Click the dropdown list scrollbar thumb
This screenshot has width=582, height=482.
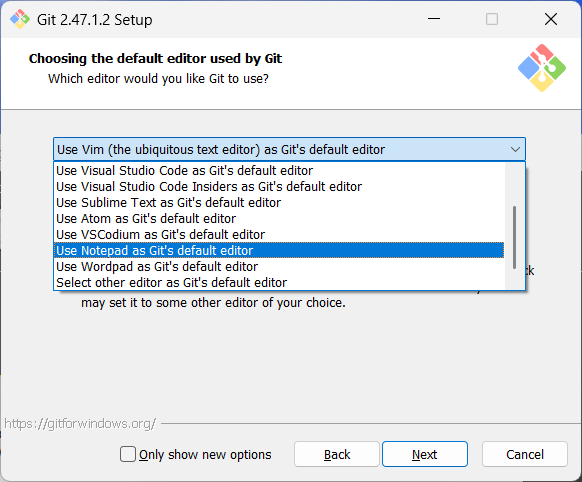tap(514, 237)
